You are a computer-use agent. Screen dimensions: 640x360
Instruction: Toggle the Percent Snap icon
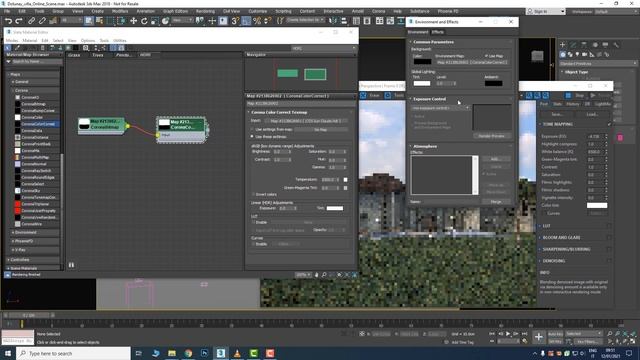point(257,21)
